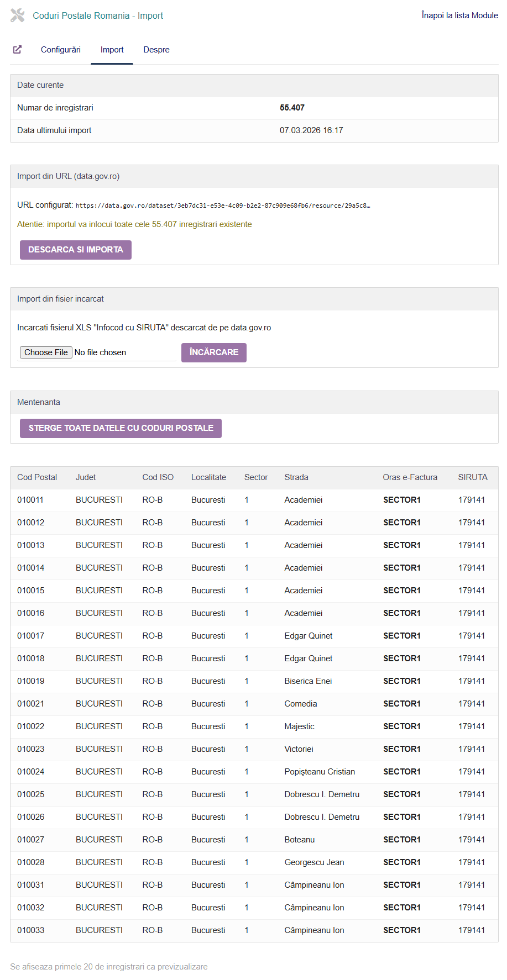Screen dimensions: 507x980
Task: Click the wrench tools module icon
Action: pyautogui.click(x=18, y=15)
